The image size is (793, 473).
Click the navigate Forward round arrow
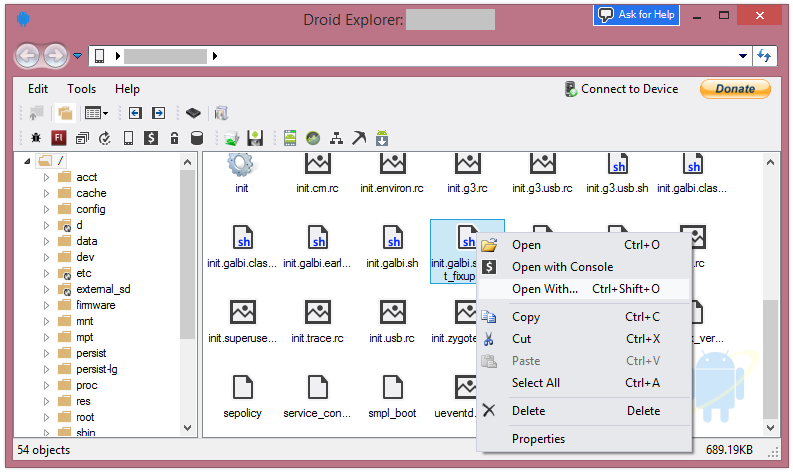point(56,56)
